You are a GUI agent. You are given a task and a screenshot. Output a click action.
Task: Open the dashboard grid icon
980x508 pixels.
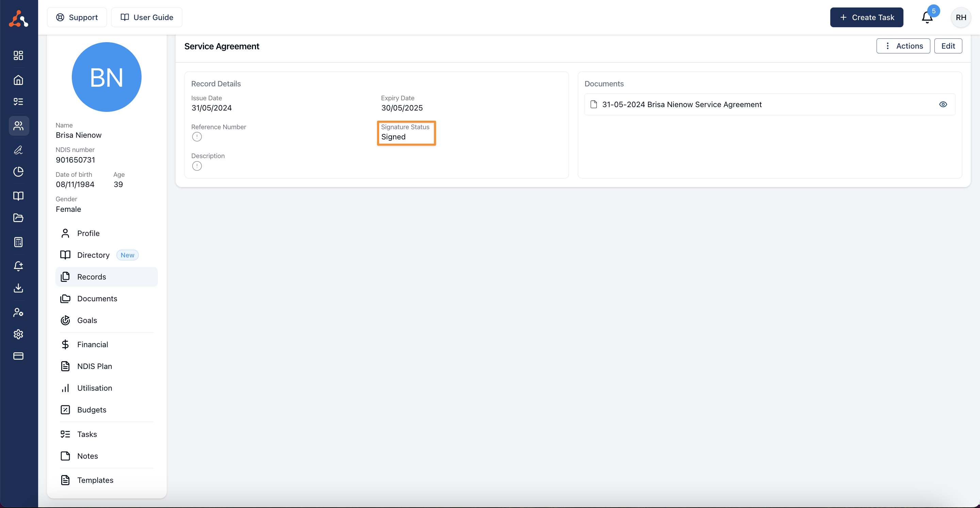tap(18, 55)
